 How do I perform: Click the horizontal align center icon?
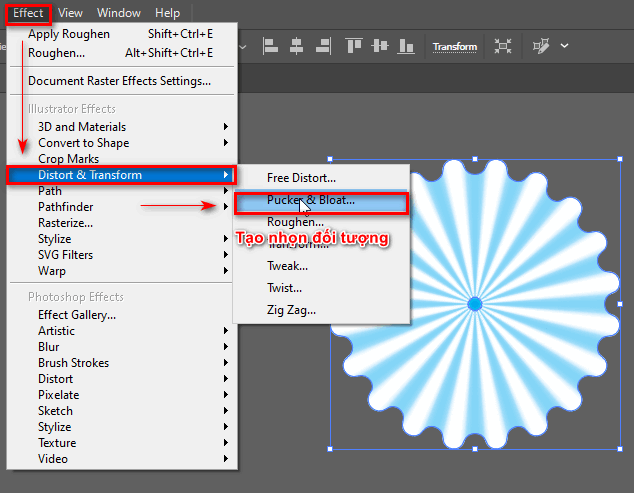(294, 46)
